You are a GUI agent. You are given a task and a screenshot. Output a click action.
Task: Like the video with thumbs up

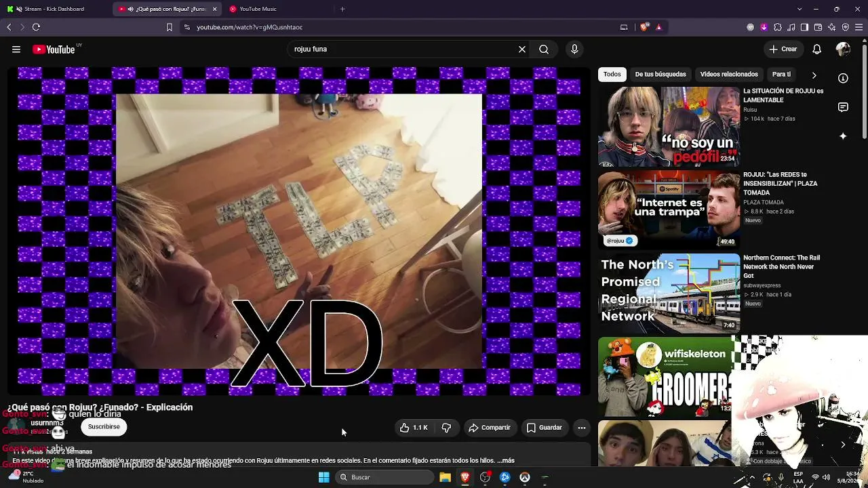(x=414, y=428)
